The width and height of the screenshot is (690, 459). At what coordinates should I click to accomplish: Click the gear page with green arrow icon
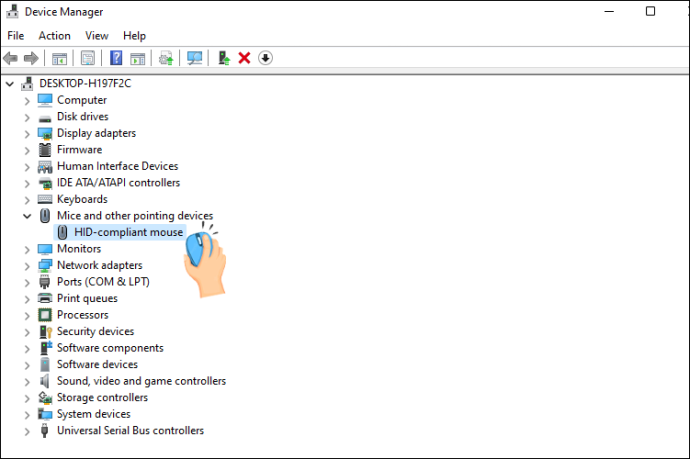tap(166, 58)
